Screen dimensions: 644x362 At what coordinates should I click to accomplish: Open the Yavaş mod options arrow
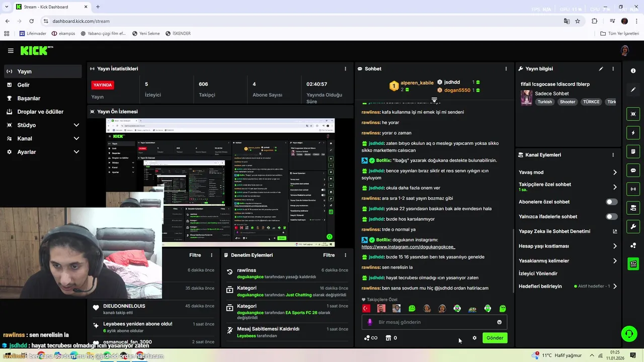615,172
